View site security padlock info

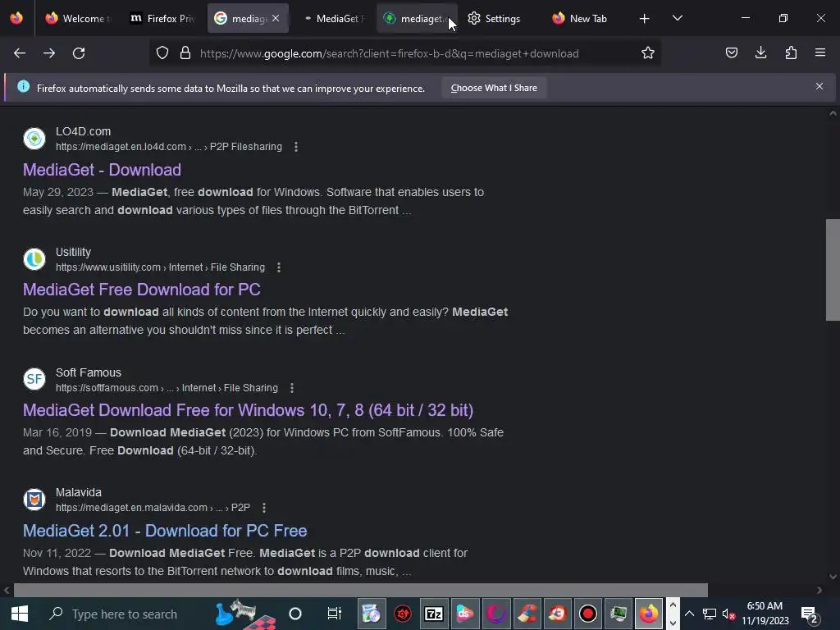click(x=185, y=53)
